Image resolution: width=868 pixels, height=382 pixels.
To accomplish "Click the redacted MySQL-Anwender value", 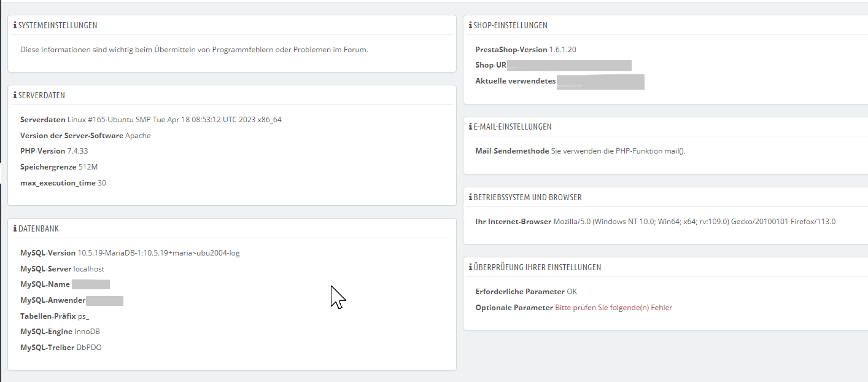I will (x=104, y=300).
